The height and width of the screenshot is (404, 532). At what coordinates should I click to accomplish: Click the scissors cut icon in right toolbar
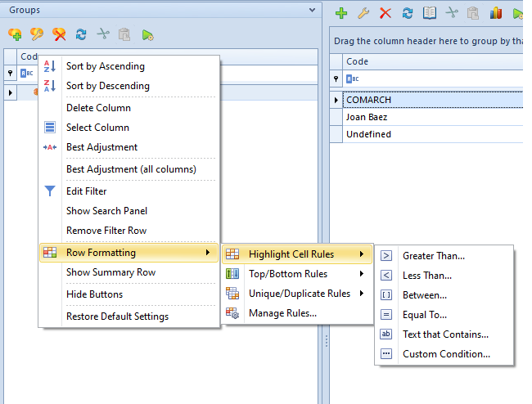point(452,13)
